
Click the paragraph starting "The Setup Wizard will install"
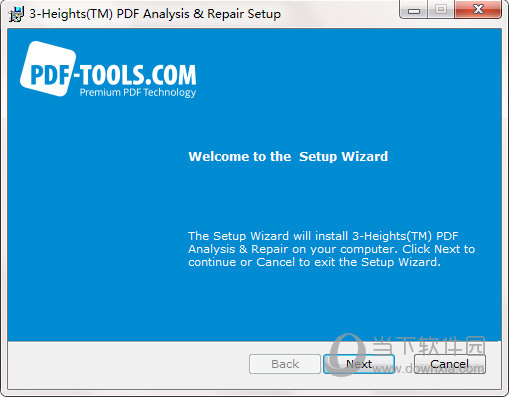331,249
